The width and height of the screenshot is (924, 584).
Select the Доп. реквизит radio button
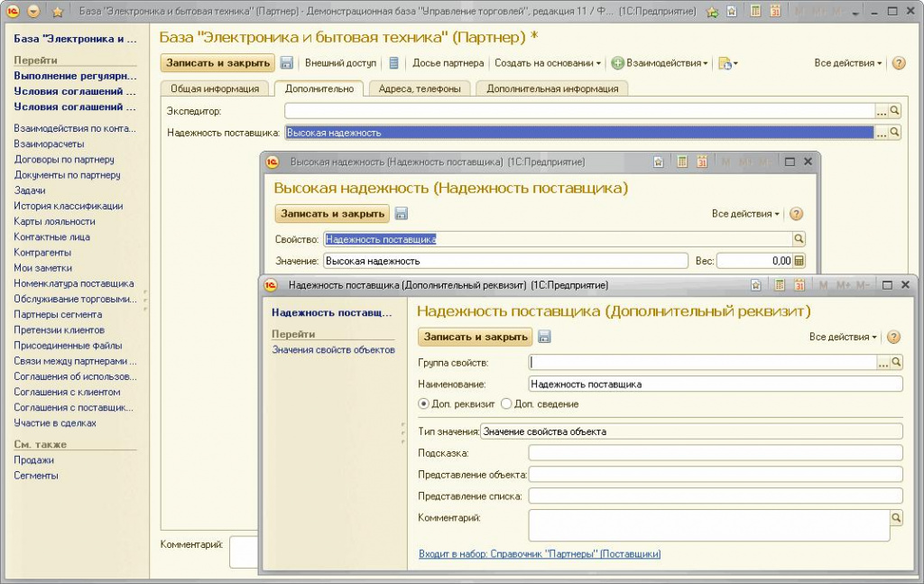point(423,404)
